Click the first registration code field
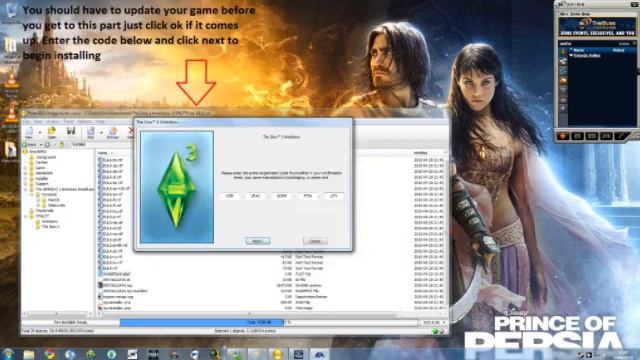The image size is (640, 360). tap(229, 196)
